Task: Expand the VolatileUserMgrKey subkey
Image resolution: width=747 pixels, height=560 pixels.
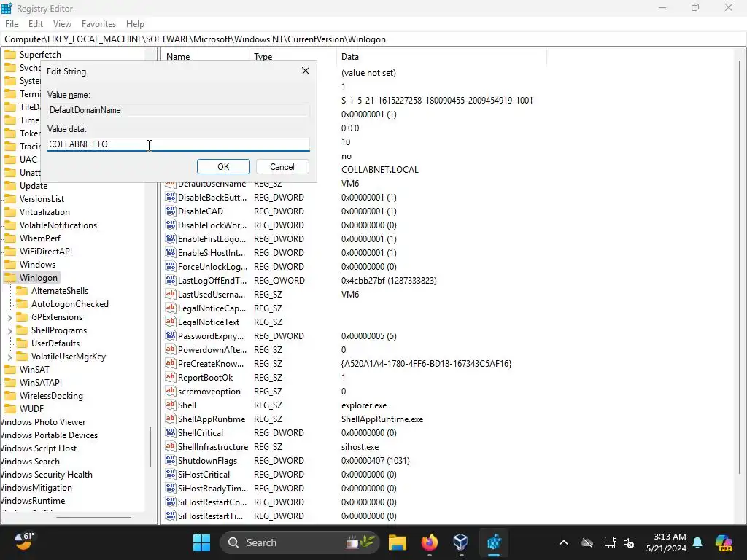Action: [x=9, y=357]
